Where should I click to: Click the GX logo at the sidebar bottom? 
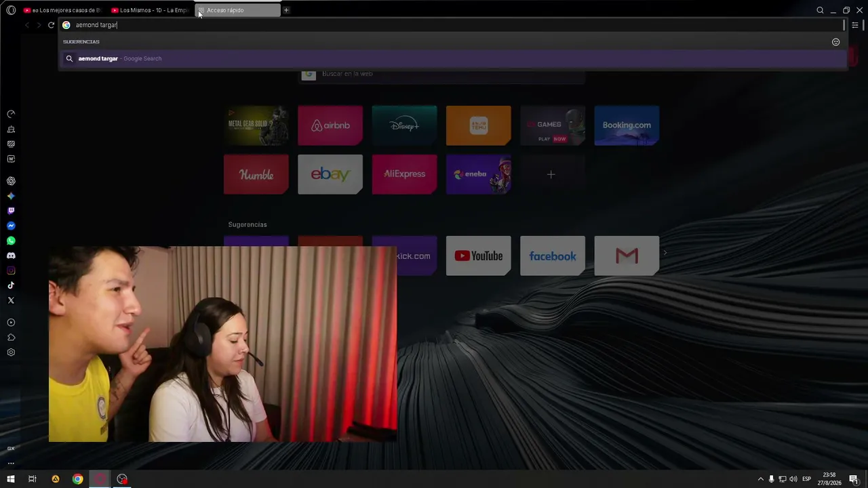11,449
